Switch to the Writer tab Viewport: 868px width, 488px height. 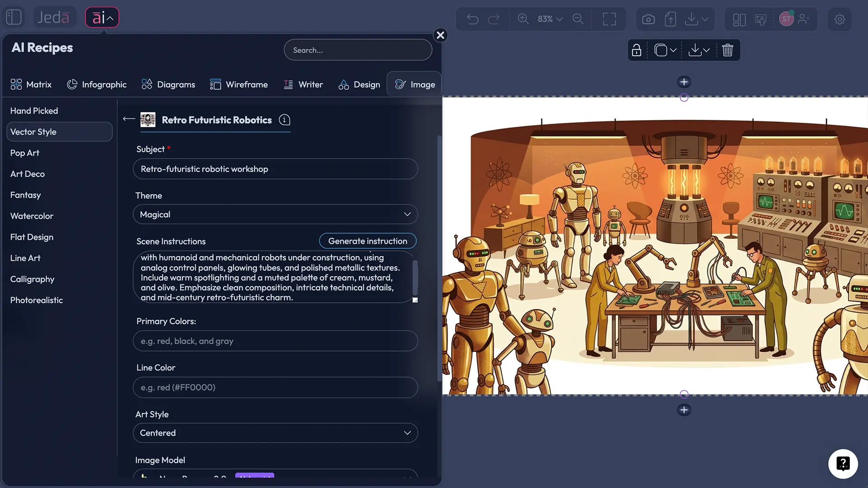point(303,84)
